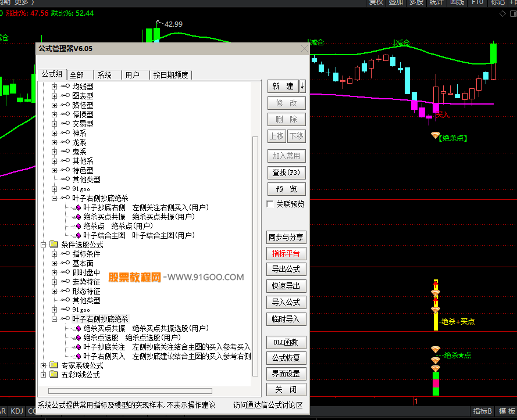
Task: Select the 基本面 tree item
Action: [83, 264]
